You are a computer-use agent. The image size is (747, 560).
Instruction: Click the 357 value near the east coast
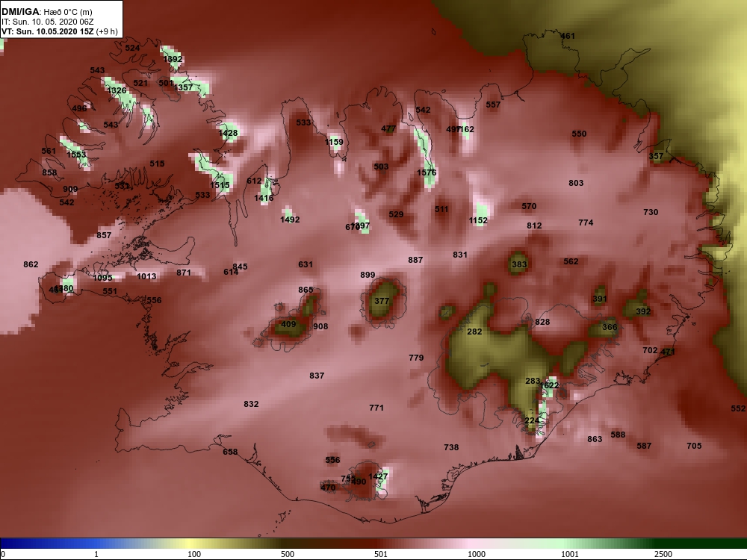656,156
